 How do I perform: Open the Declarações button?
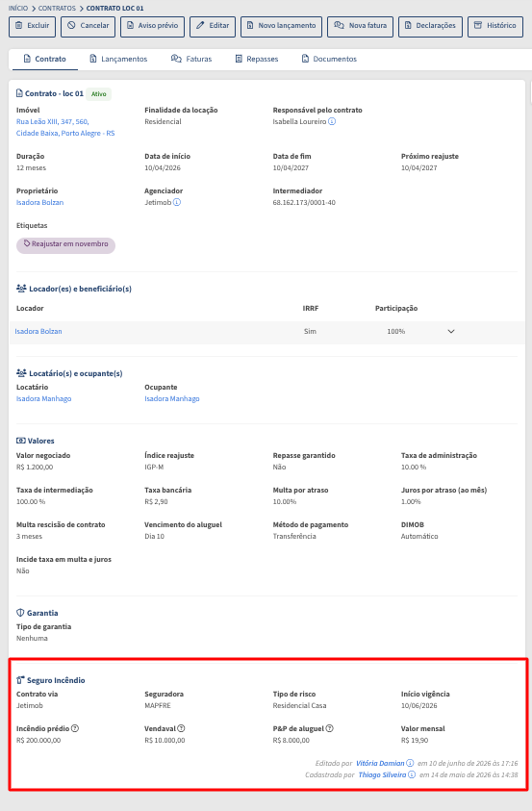[x=430, y=26]
